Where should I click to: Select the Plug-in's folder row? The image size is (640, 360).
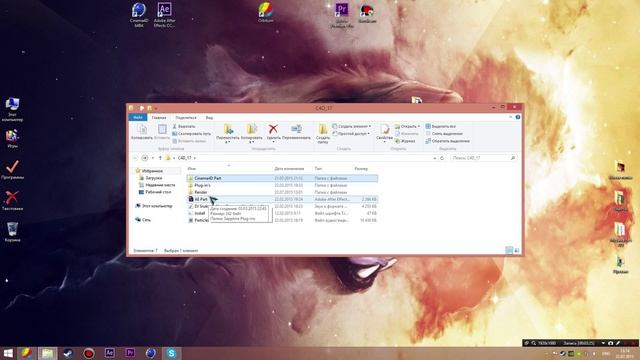tap(282, 185)
